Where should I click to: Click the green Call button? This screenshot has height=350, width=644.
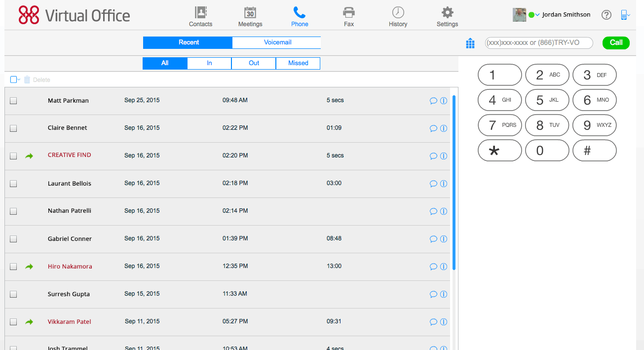[x=616, y=43]
